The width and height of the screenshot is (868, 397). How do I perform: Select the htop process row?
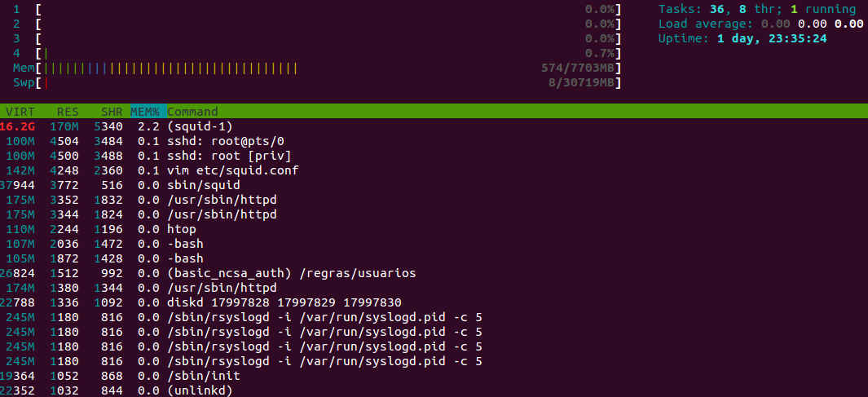[x=434, y=229]
